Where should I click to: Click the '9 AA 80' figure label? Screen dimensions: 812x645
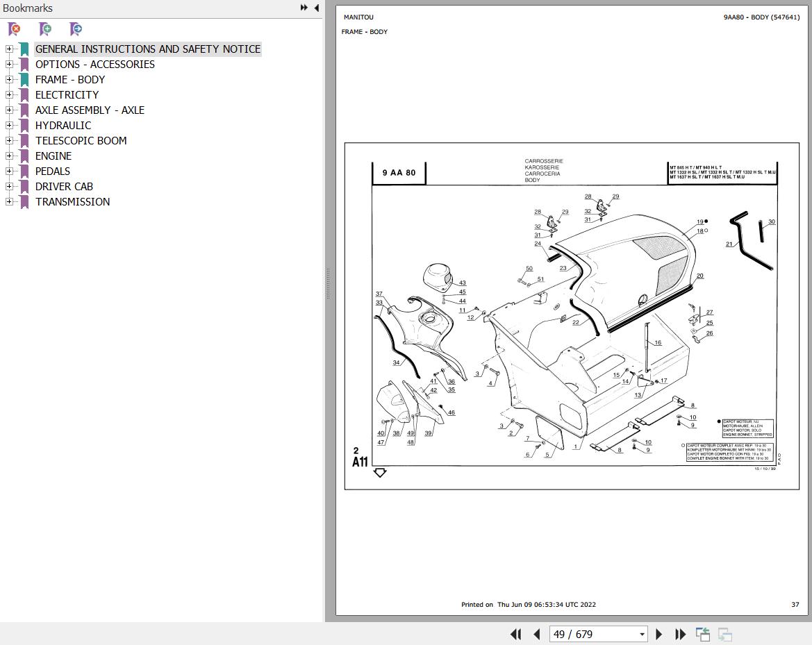click(399, 173)
